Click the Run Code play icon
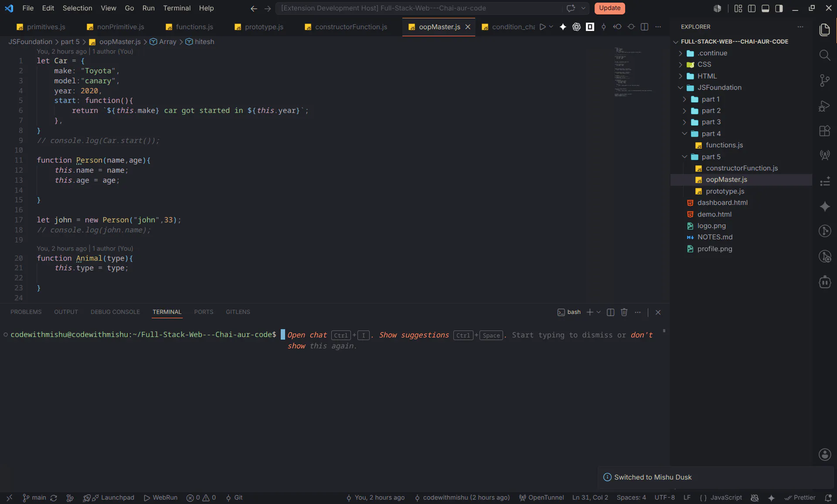The image size is (837, 504). click(542, 27)
